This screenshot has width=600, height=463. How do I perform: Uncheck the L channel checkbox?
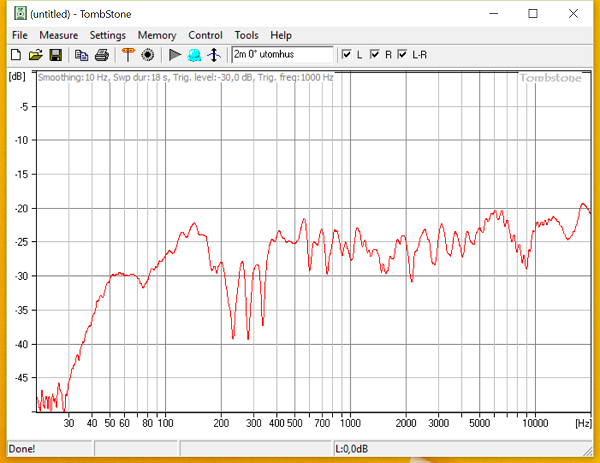346,54
